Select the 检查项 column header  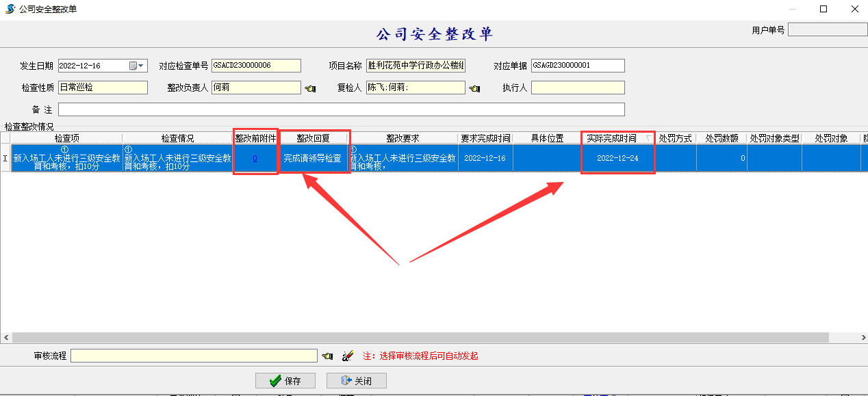pos(66,138)
